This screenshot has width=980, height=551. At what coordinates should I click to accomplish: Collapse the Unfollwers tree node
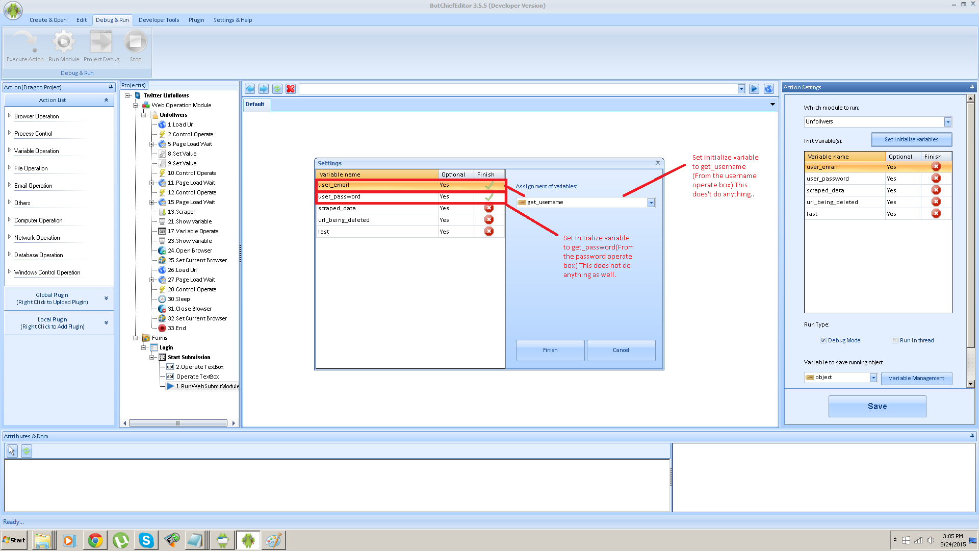pyautogui.click(x=144, y=115)
